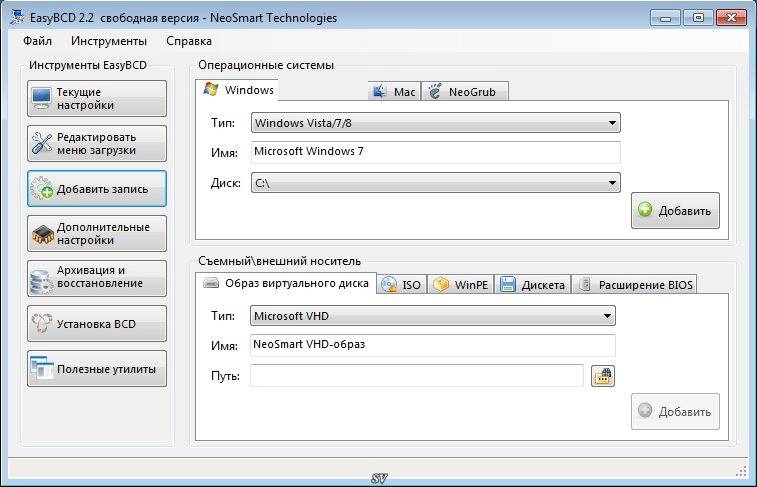Open Редактировать меню загрузки section

point(97,143)
